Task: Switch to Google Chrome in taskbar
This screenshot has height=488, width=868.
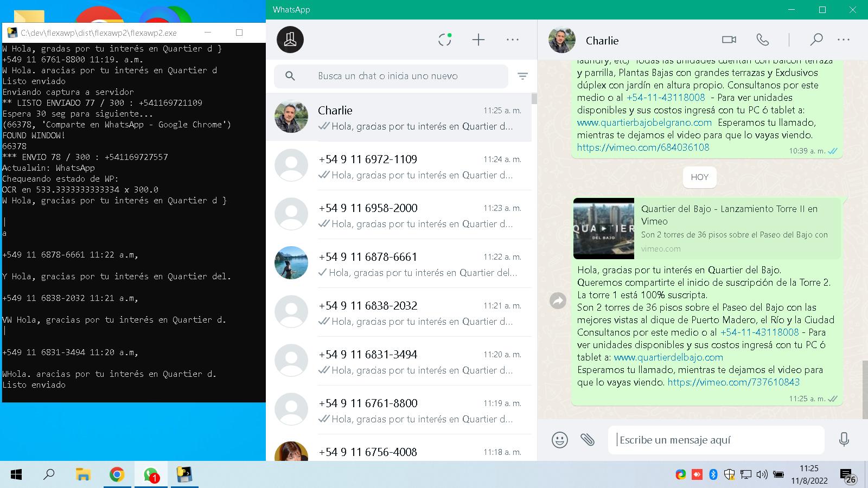Action: point(117,475)
